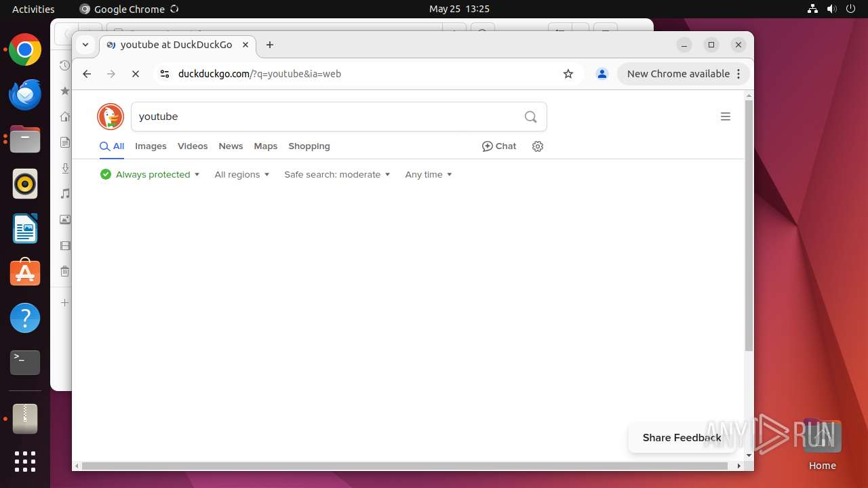Open the Home folder desktop icon
868x488 pixels.
(x=822, y=445)
